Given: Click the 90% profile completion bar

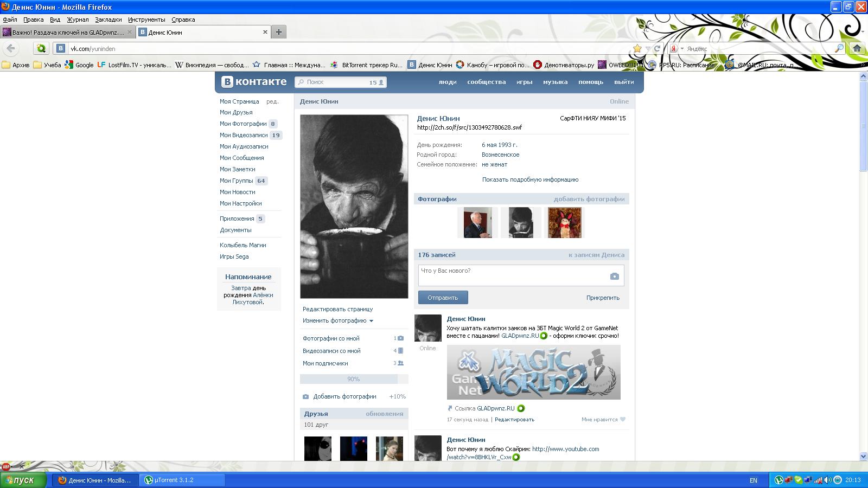Looking at the screenshot, I should click(x=354, y=379).
